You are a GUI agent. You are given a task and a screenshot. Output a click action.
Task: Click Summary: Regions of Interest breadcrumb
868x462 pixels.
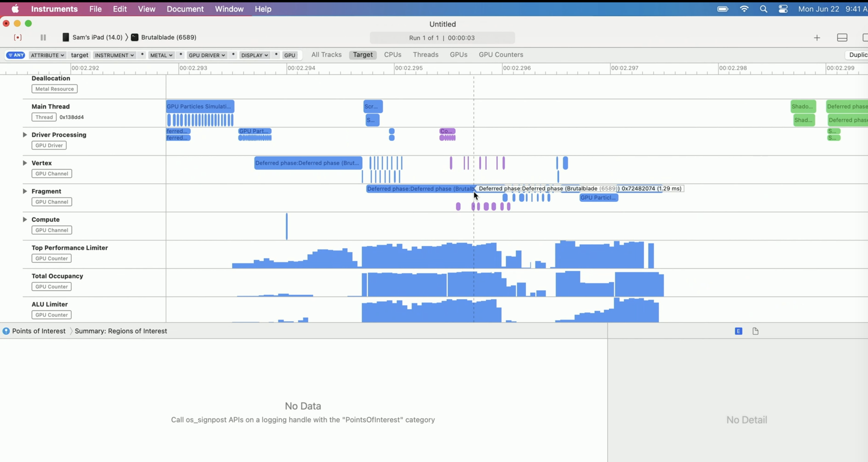pos(121,331)
